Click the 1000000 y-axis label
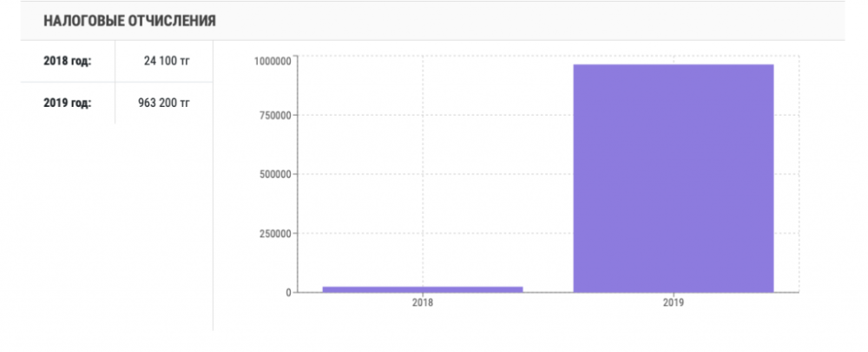This screenshot has height=352, width=868. (272, 60)
